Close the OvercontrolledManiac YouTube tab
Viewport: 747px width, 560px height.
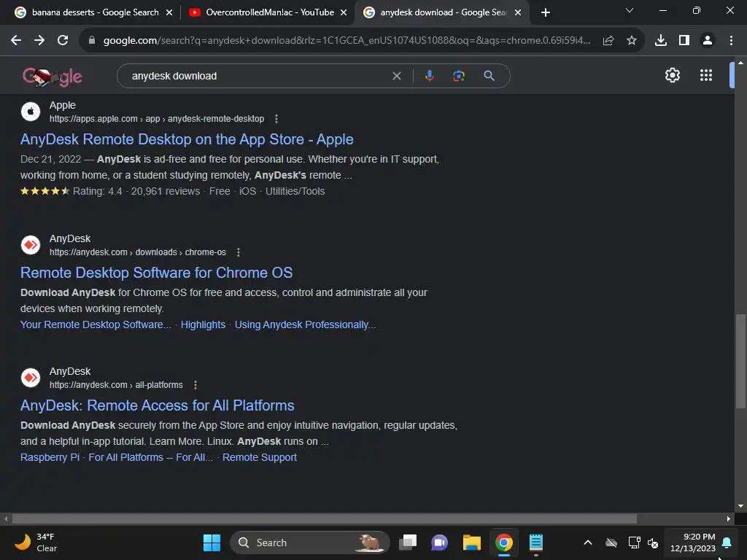tap(344, 13)
